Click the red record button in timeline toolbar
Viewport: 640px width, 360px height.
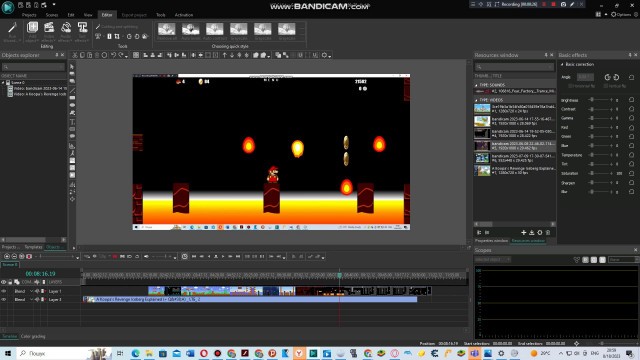point(115,256)
